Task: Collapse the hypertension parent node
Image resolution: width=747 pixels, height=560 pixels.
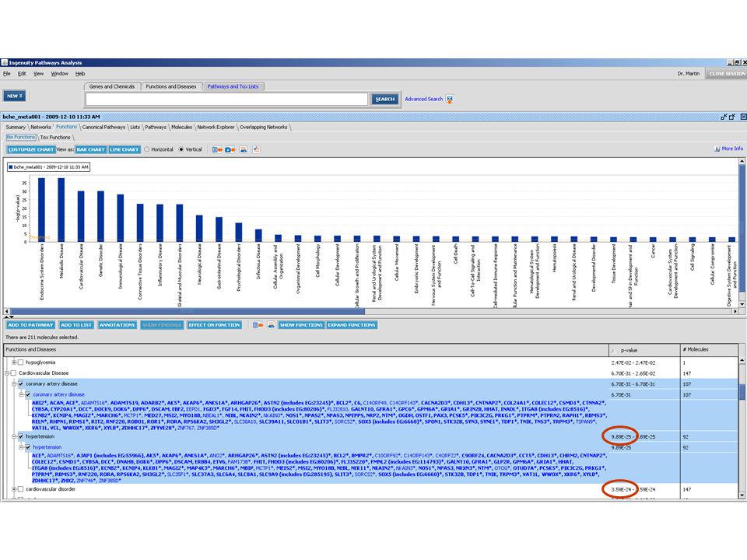Action: pos(14,436)
